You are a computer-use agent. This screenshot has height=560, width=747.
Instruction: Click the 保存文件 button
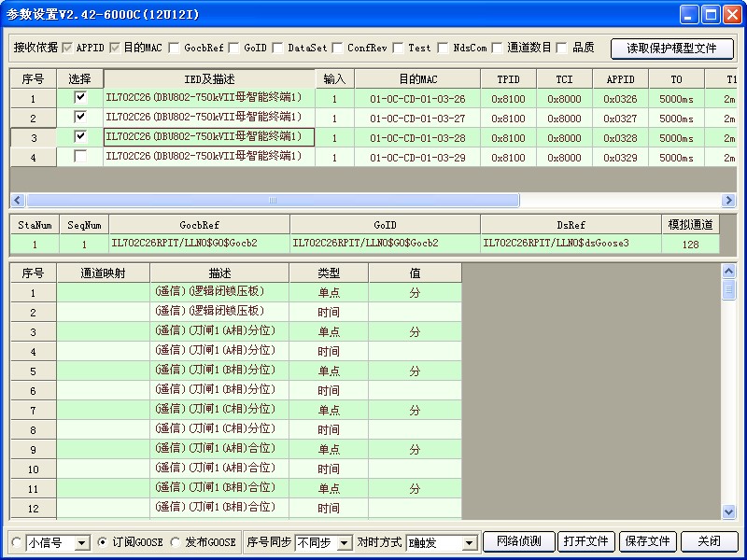[x=647, y=541]
